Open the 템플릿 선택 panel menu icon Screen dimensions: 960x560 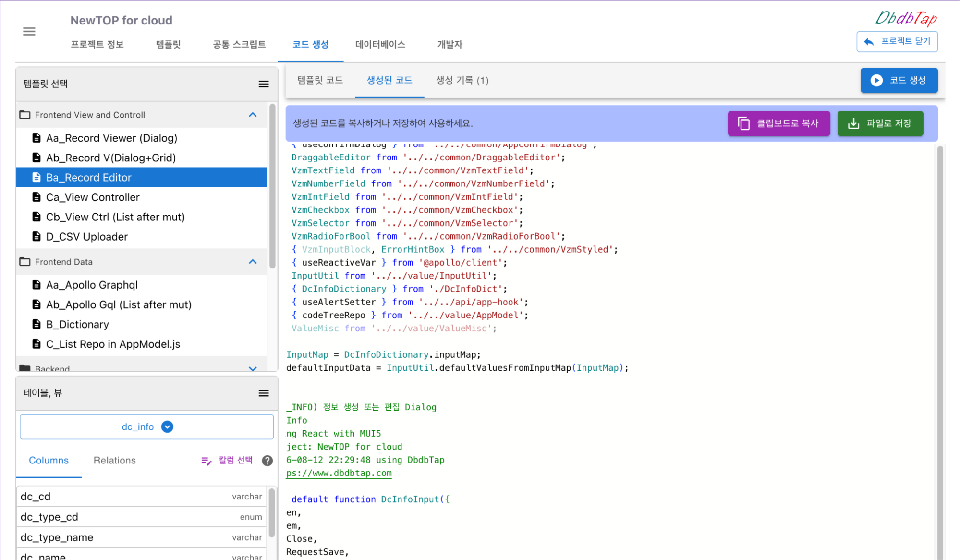[x=264, y=84]
